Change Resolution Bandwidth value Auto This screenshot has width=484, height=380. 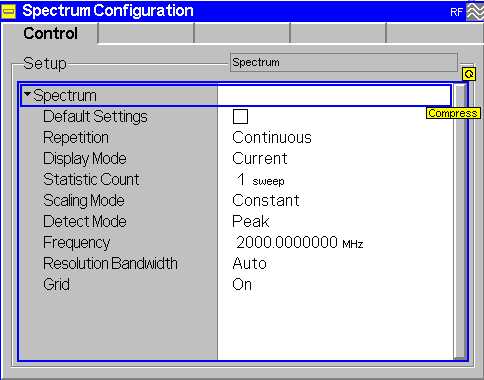(x=249, y=264)
